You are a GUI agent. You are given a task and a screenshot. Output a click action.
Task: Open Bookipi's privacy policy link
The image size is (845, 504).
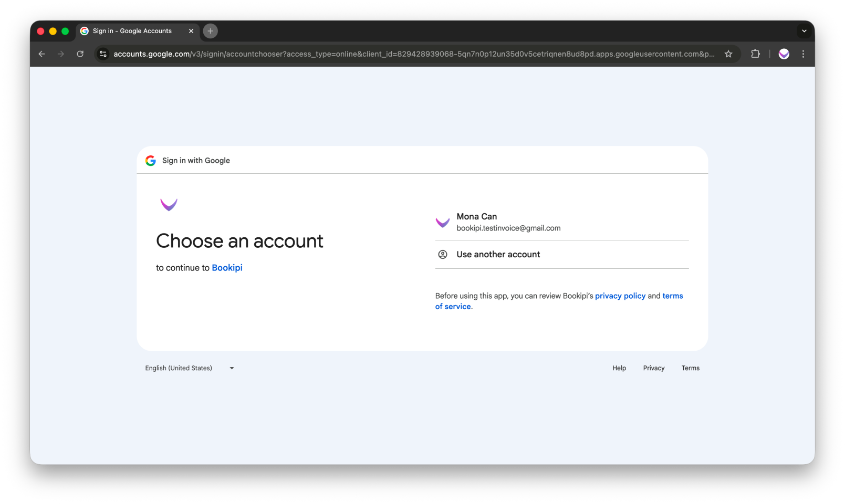[620, 296]
